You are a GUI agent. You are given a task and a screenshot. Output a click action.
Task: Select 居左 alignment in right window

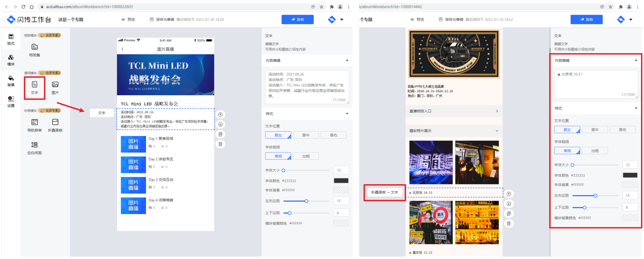pyautogui.click(x=567, y=130)
